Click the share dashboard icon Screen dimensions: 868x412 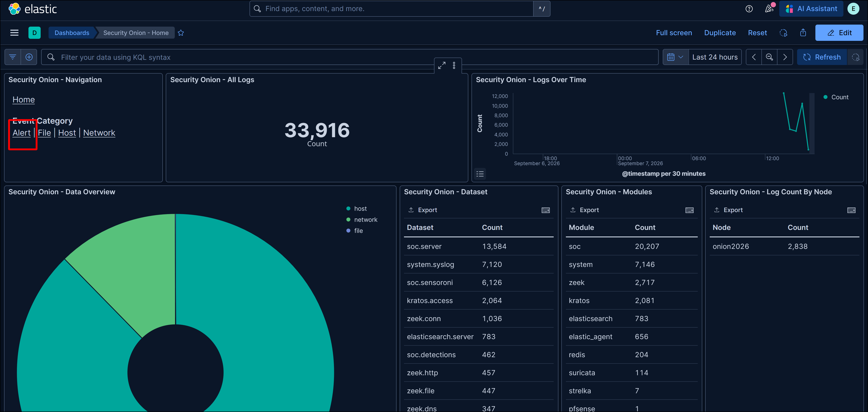(803, 33)
